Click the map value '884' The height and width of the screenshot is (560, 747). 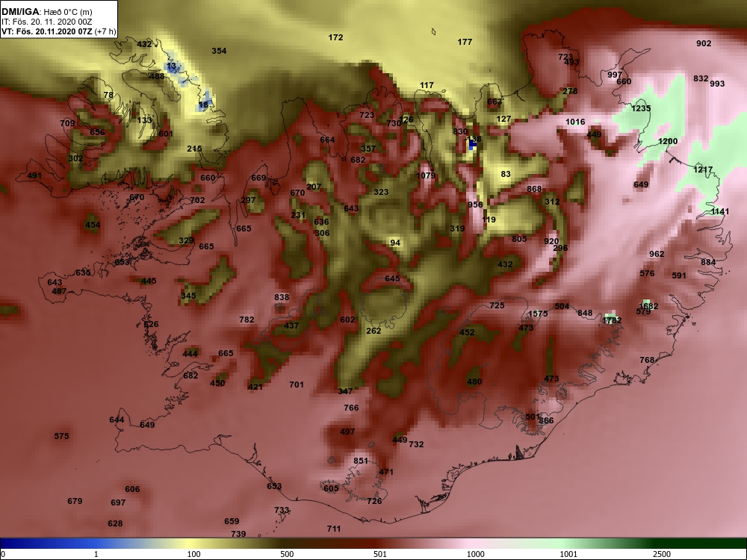click(x=708, y=262)
